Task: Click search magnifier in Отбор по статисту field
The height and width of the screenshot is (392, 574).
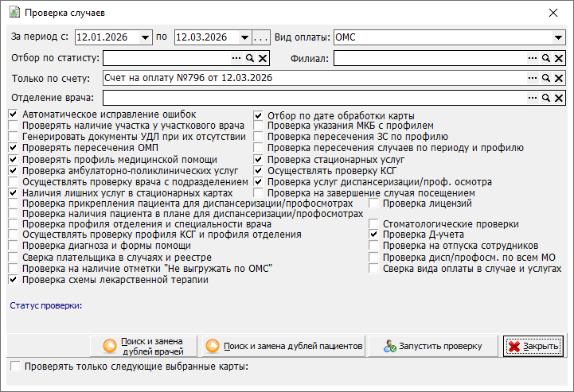Action: coord(250,58)
